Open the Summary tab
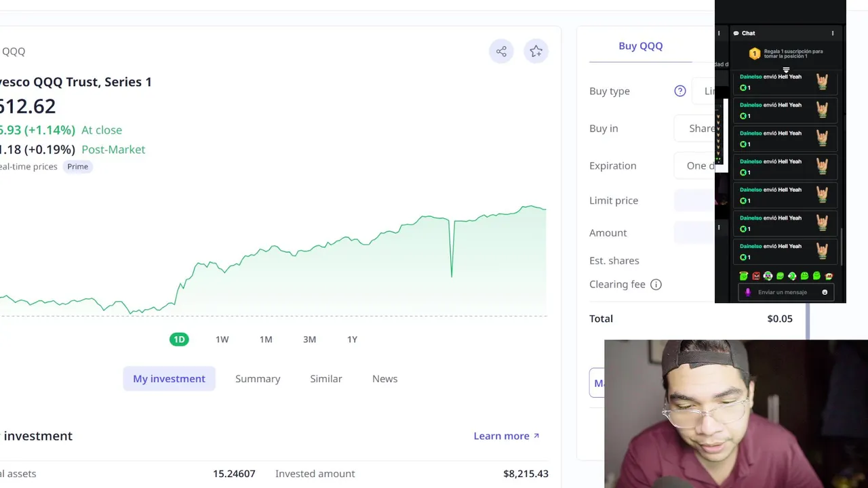Screen dimensions: 868x488 click(x=258, y=379)
